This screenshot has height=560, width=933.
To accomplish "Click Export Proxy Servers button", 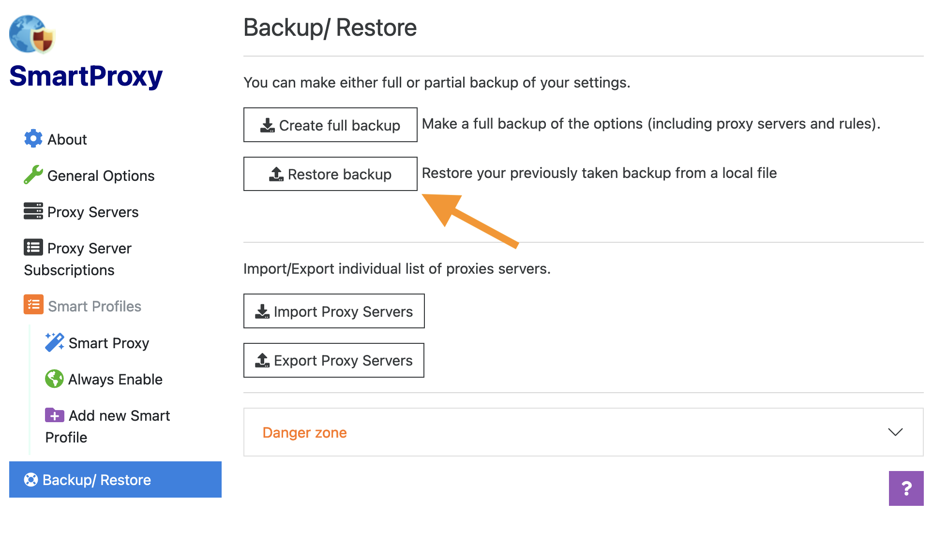I will pyautogui.click(x=334, y=360).
